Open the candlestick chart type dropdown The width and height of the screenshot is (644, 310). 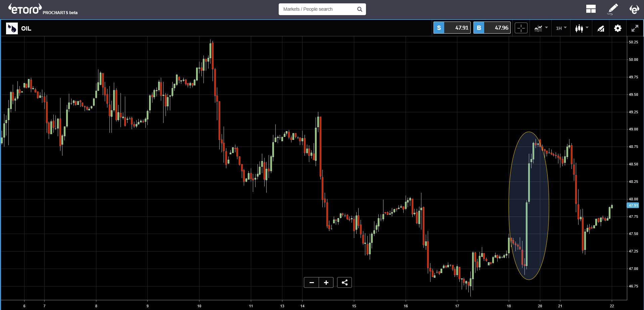tap(582, 28)
